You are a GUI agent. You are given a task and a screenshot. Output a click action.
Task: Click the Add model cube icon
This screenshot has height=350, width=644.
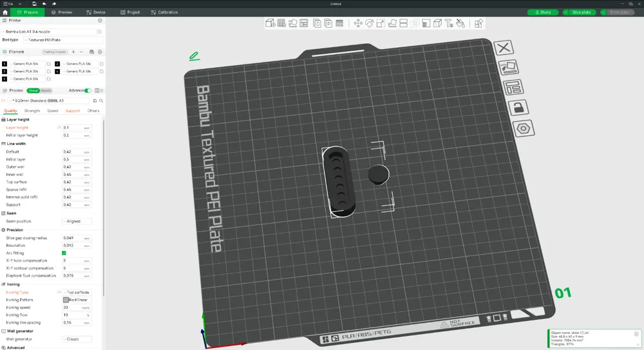click(270, 23)
